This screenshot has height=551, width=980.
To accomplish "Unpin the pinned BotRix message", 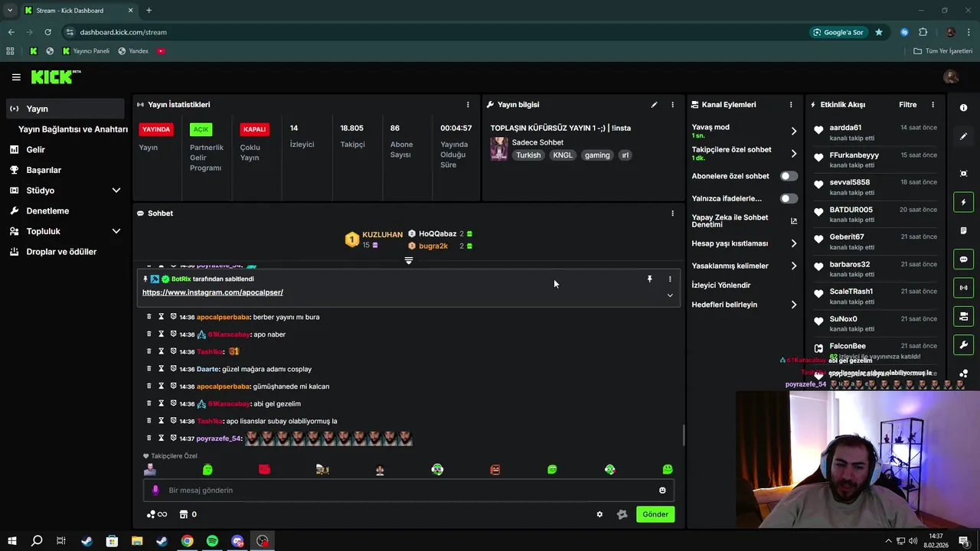I will pos(649,279).
